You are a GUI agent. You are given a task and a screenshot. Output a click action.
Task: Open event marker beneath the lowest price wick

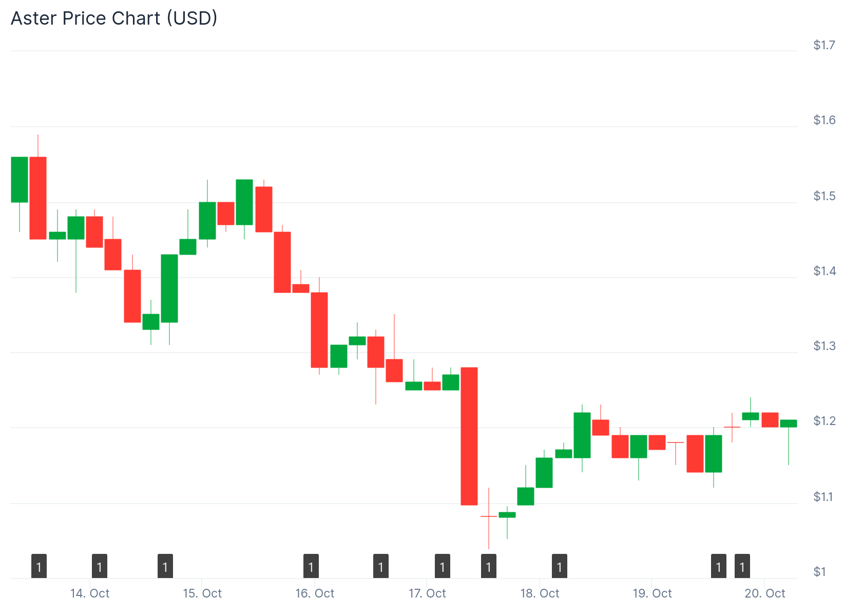pyautogui.click(x=489, y=566)
